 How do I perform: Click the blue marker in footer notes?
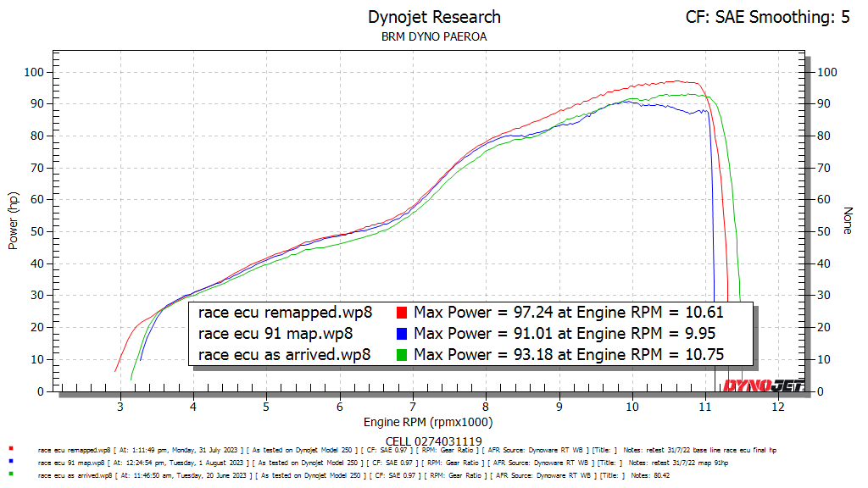click(11, 461)
